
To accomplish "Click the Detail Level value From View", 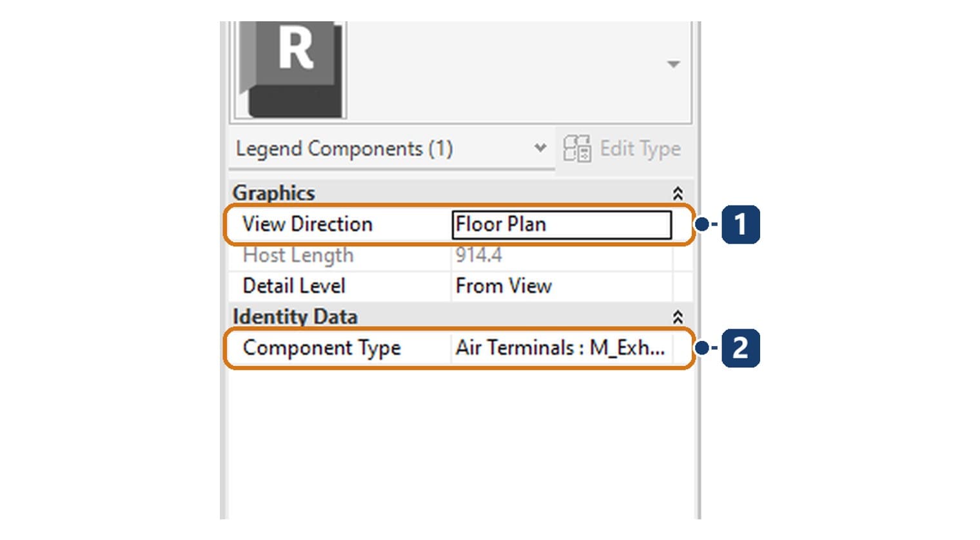I will 504,286.
